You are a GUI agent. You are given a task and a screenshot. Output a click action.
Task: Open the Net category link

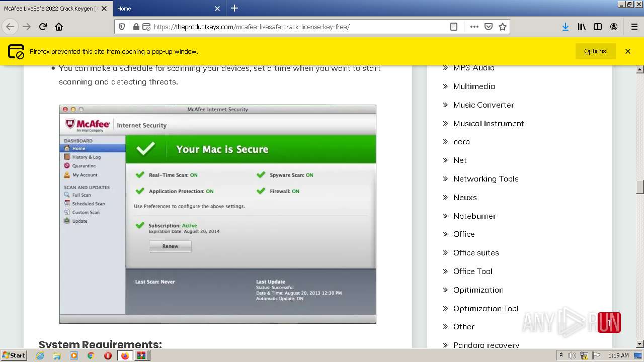(x=460, y=160)
